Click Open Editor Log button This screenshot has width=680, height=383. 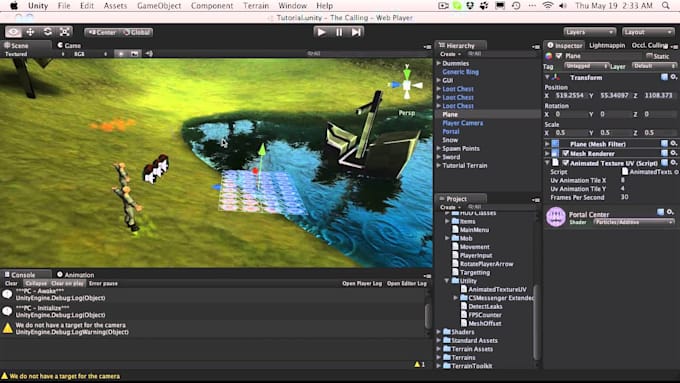(407, 284)
